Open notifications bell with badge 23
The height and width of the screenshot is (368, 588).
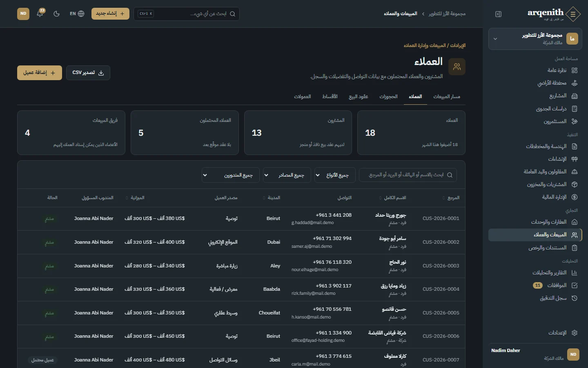[x=40, y=13]
